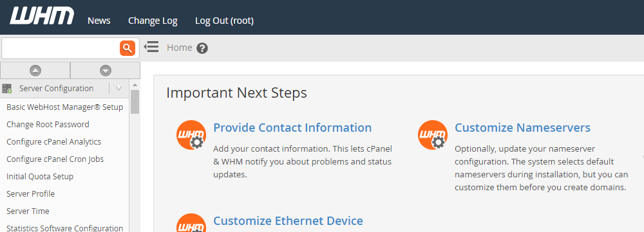Open Customize Ethernet Device link
Viewport: 644px width, 232px height.
click(288, 221)
